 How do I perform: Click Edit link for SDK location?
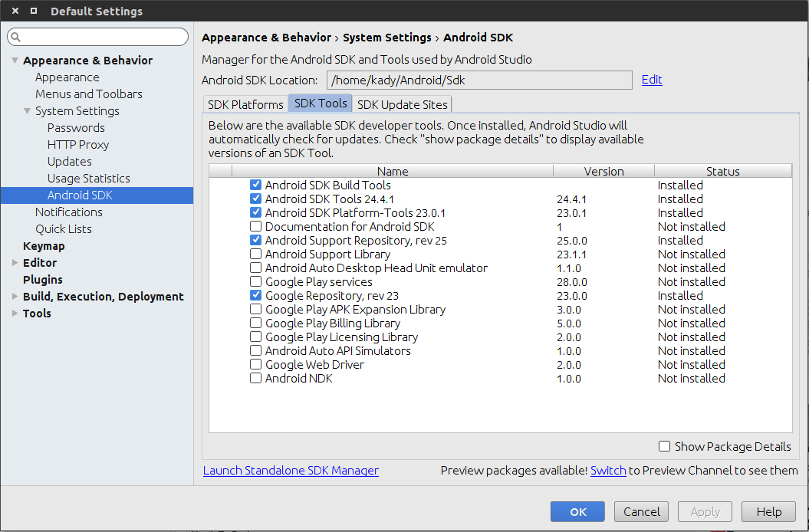click(x=652, y=80)
